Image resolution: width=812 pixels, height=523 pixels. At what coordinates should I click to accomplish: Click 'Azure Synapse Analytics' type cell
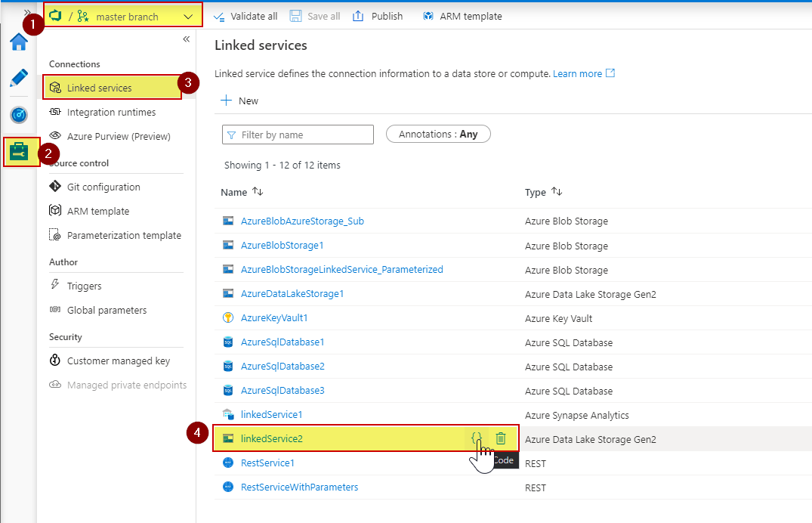tap(577, 415)
